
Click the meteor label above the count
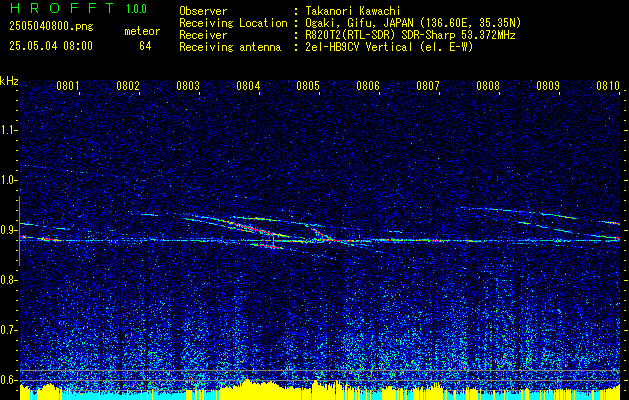pyautogui.click(x=142, y=31)
